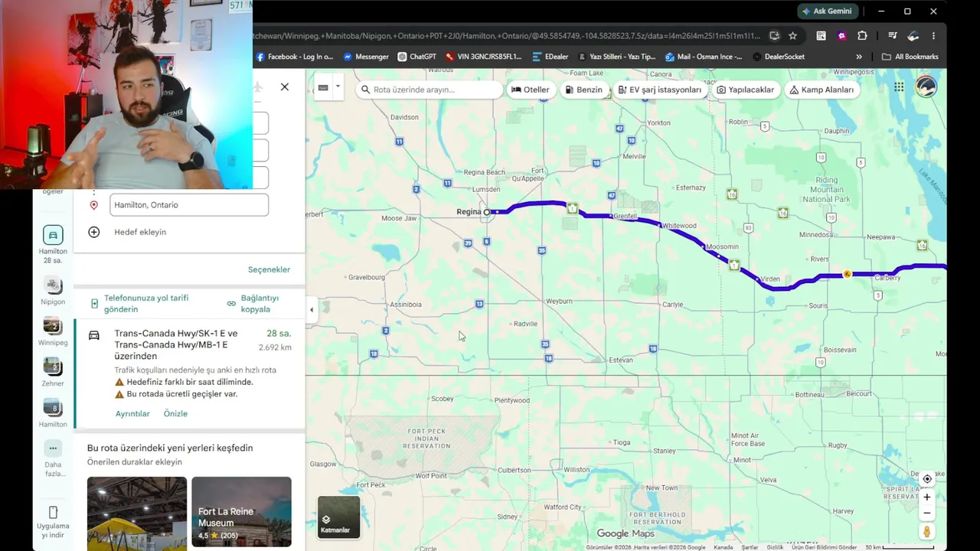Open Seçenekler route options
The height and width of the screenshot is (551, 980).
pyautogui.click(x=269, y=269)
